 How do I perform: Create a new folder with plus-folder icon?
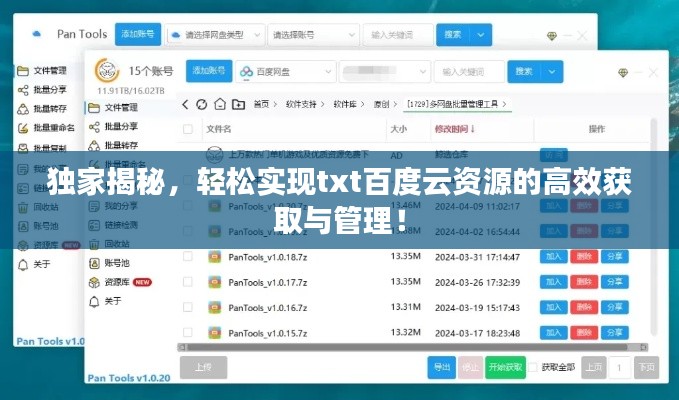pos(239,104)
